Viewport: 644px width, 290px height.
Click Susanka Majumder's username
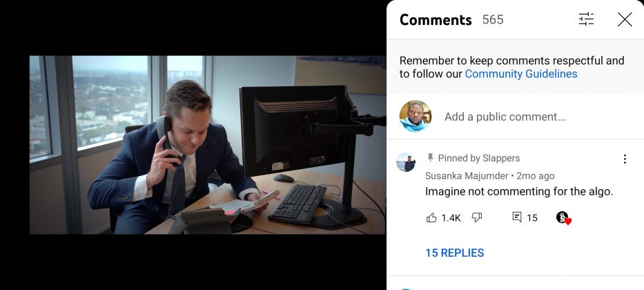pos(467,176)
